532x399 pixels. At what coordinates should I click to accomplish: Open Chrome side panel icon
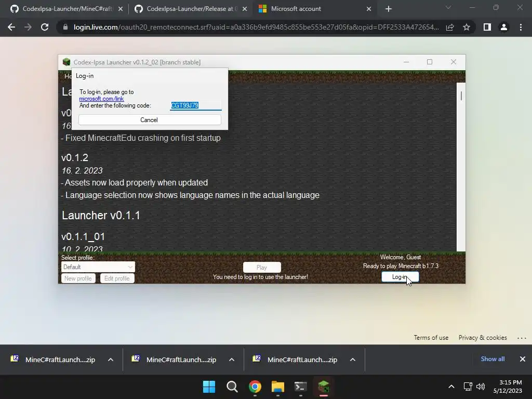487,27
